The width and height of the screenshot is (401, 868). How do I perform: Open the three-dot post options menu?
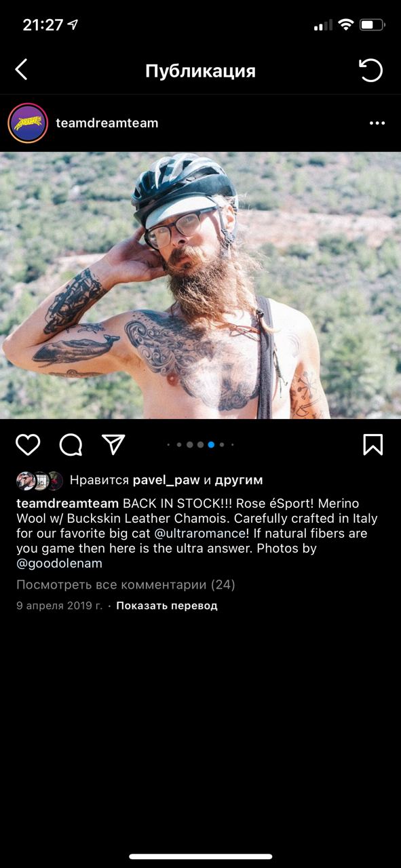tap(377, 123)
